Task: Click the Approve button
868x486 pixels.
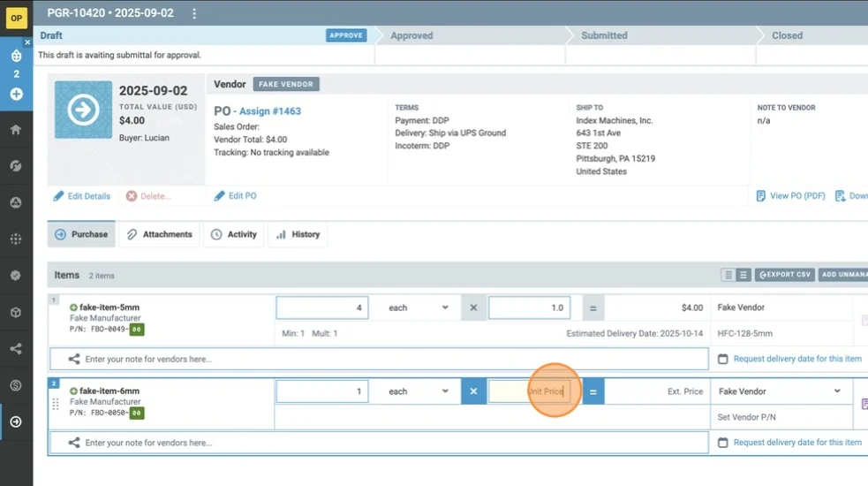Action: coord(346,35)
